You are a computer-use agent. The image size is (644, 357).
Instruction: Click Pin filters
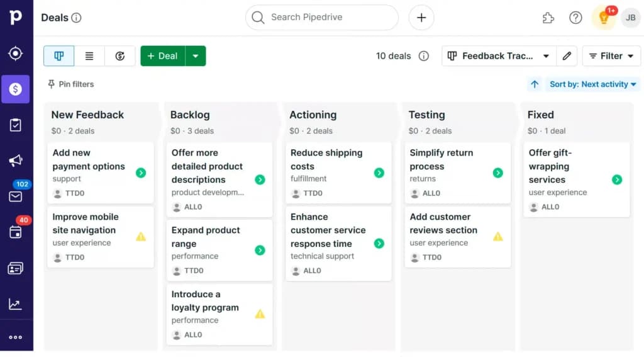pos(70,84)
